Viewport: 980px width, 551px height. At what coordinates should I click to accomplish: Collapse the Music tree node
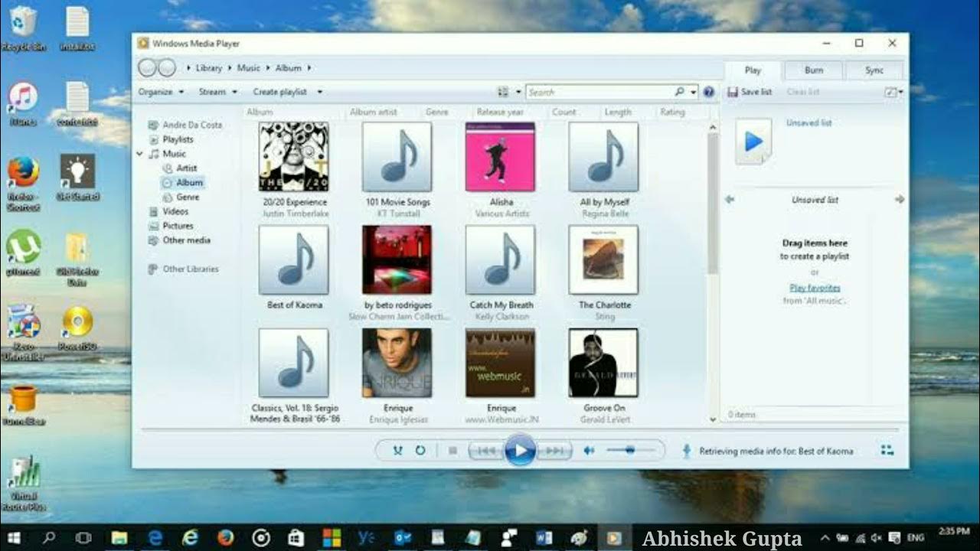click(x=140, y=154)
